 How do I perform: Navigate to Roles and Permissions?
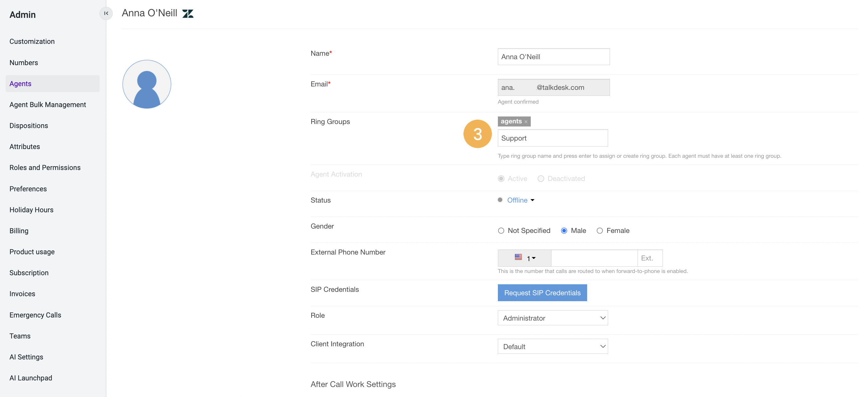point(45,168)
